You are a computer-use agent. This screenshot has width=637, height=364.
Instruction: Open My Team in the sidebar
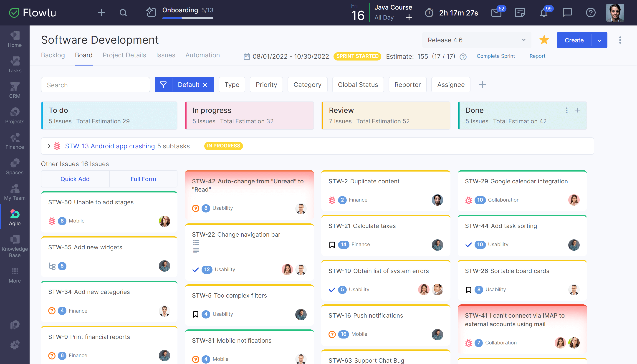pyautogui.click(x=15, y=192)
